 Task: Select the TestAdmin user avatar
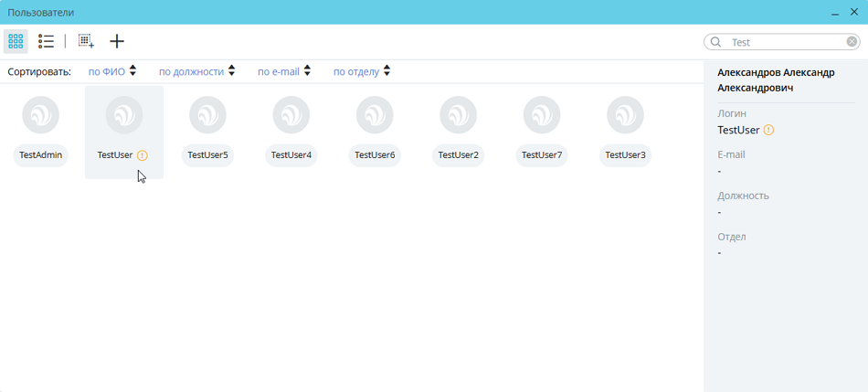pos(41,115)
